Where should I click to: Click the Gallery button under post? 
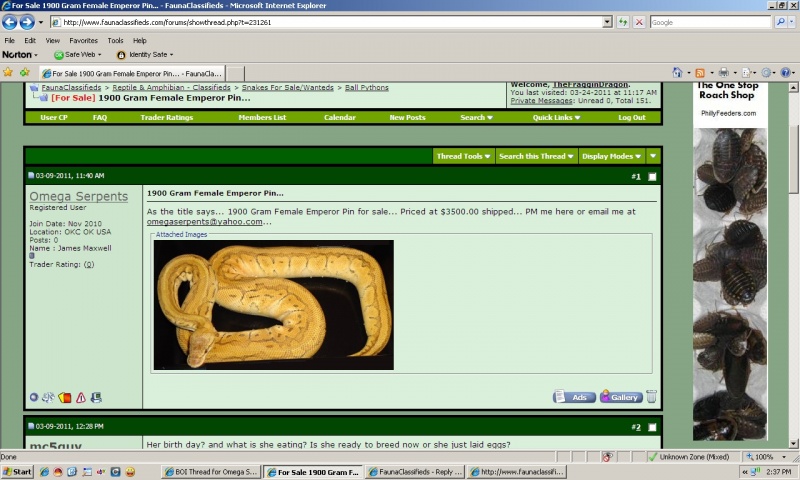621,397
